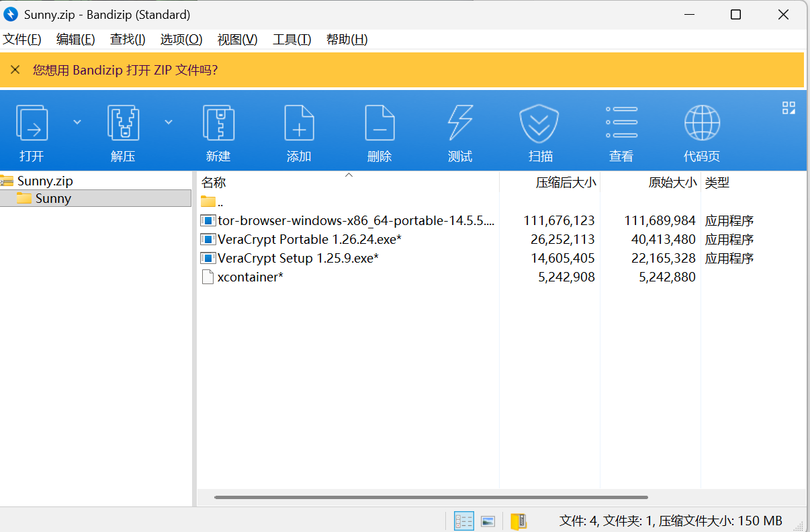The width and height of the screenshot is (810, 532).
Task: Select Sunny.zip root in folder tree
Action: point(45,181)
